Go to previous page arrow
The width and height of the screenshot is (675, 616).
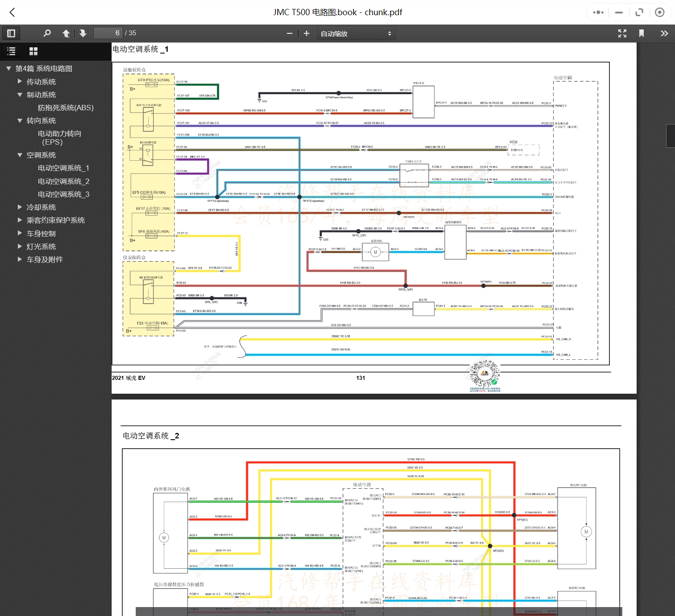click(66, 33)
